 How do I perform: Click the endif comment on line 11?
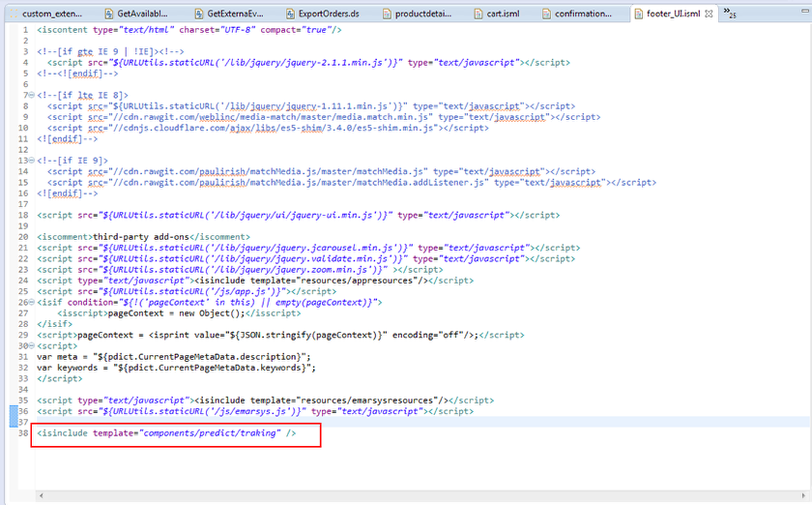click(67, 139)
